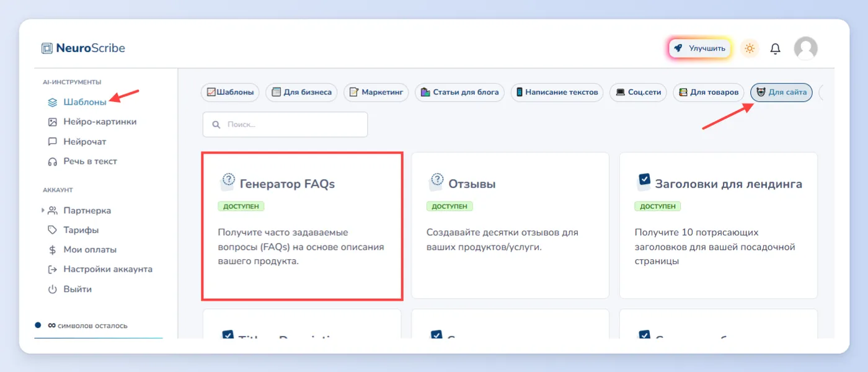Switch to the Маркетинг category tab

tap(376, 92)
